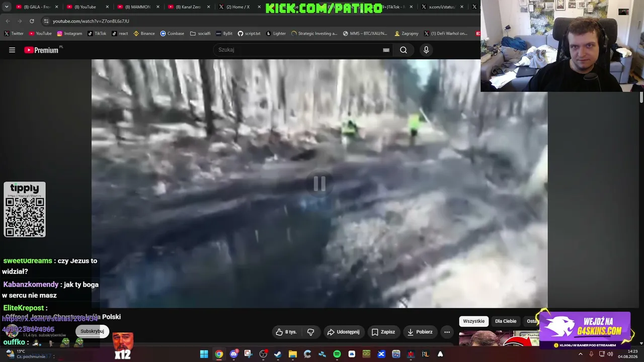The image size is (644, 362).
Task: Open the ByBit bookmark
Action: pos(224,34)
